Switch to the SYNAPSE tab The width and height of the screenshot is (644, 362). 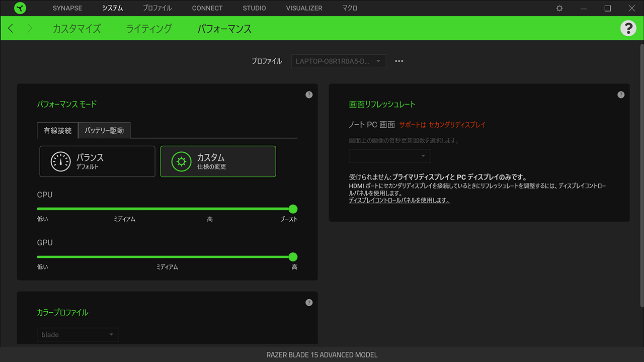(67, 8)
